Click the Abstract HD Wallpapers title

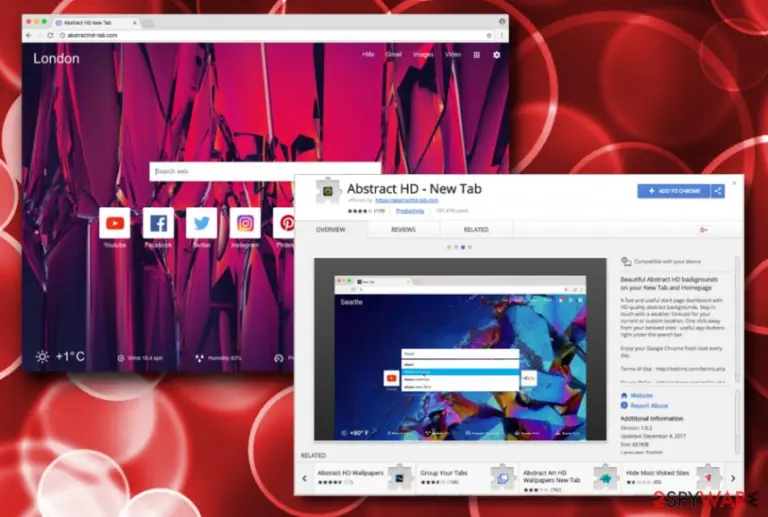pyautogui.click(x=350, y=473)
